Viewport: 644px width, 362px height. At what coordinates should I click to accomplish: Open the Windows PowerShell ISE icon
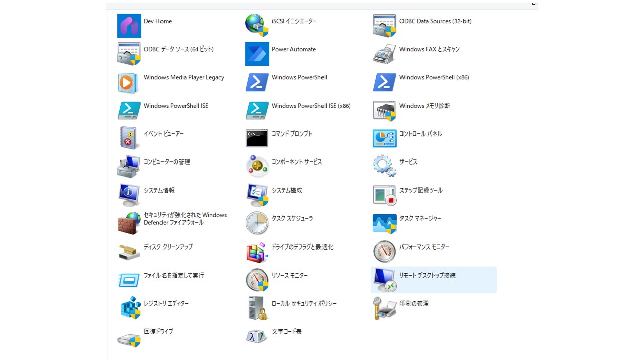click(129, 110)
